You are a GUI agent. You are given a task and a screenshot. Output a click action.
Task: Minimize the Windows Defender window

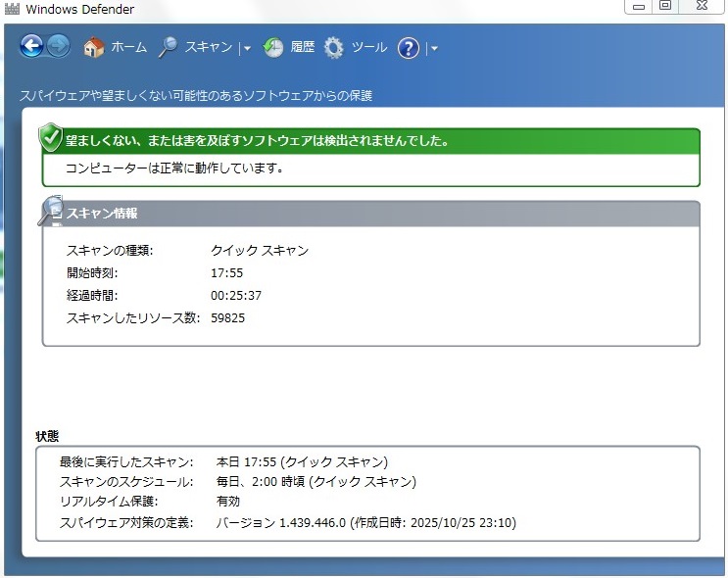[640, 6]
